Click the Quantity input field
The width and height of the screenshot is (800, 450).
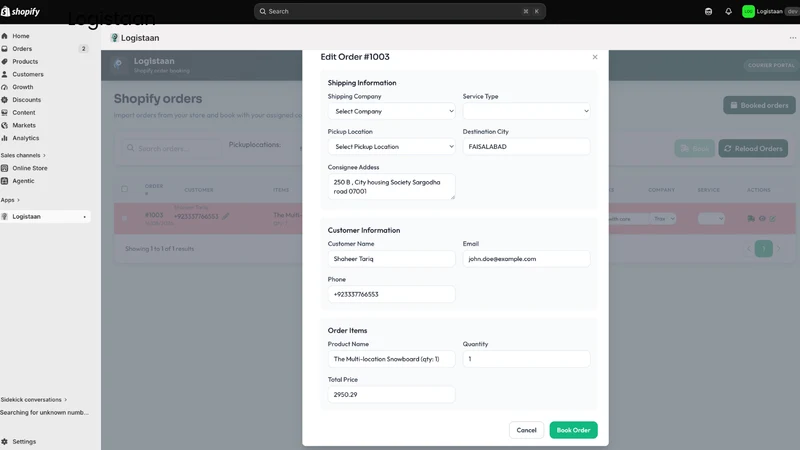tap(527, 359)
